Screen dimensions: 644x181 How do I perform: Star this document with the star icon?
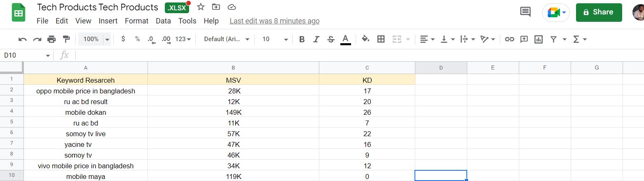[201, 7]
